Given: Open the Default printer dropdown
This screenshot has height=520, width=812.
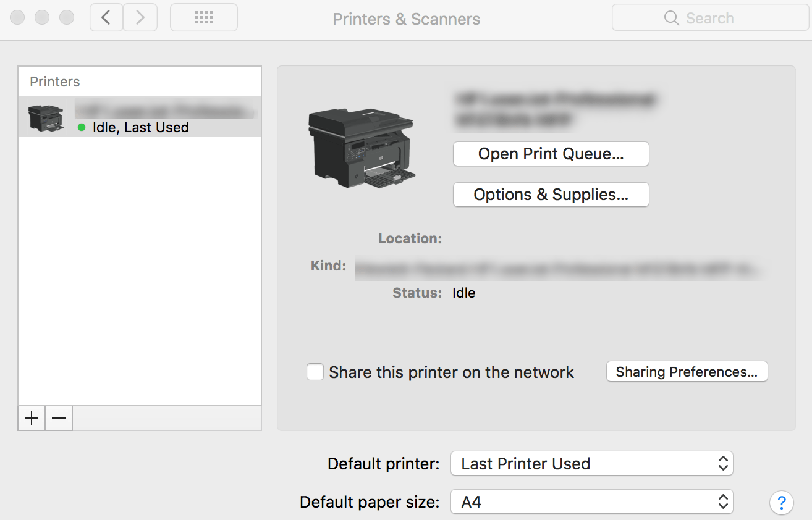Looking at the screenshot, I should click(591, 463).
